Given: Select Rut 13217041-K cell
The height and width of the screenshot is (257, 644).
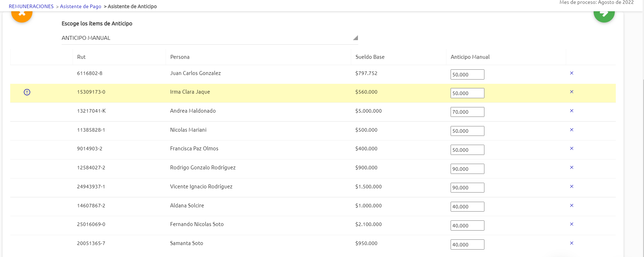Looking at the screenshot, I should pyautogui.click(x=91, y=111).
